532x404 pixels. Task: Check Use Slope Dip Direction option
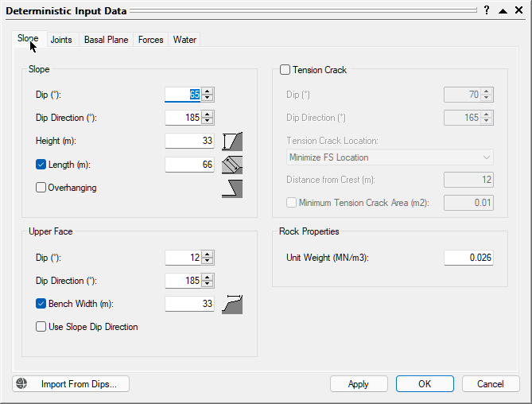pos(41,327)
